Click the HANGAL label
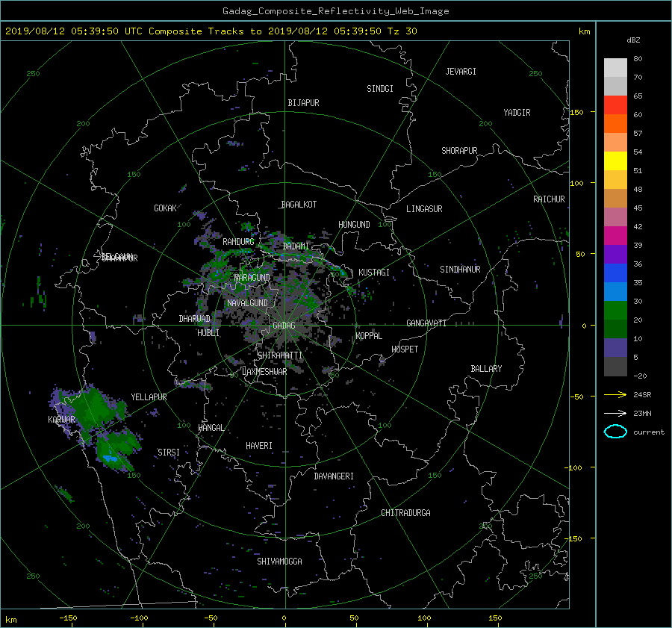This screenshot has width=672, height=628. (211, 428)
